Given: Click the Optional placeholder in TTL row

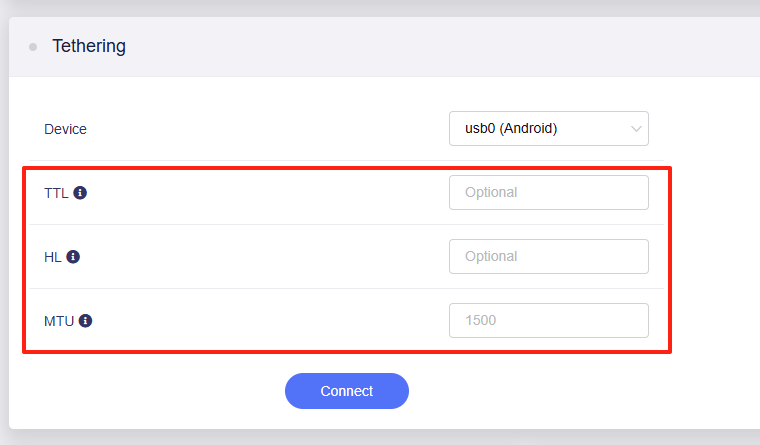Looking at the screenshot, I should pyautogui.click(x=491, y=192).
